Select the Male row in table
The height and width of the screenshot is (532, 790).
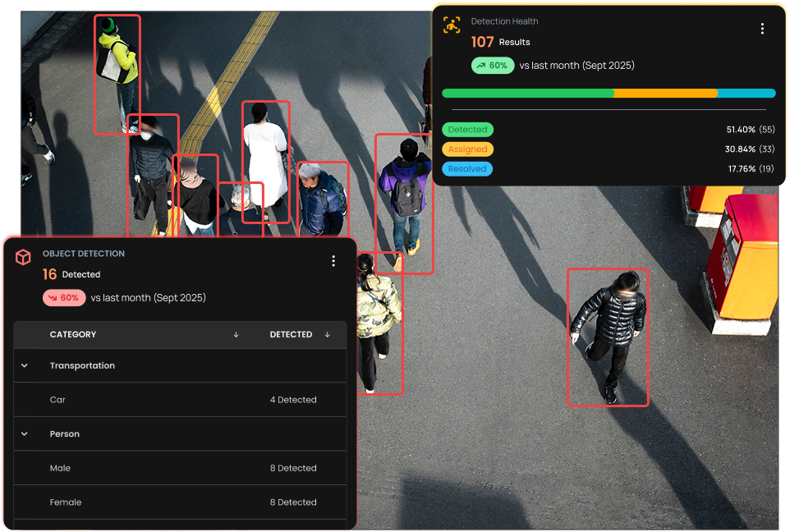[x=179, y=468]
